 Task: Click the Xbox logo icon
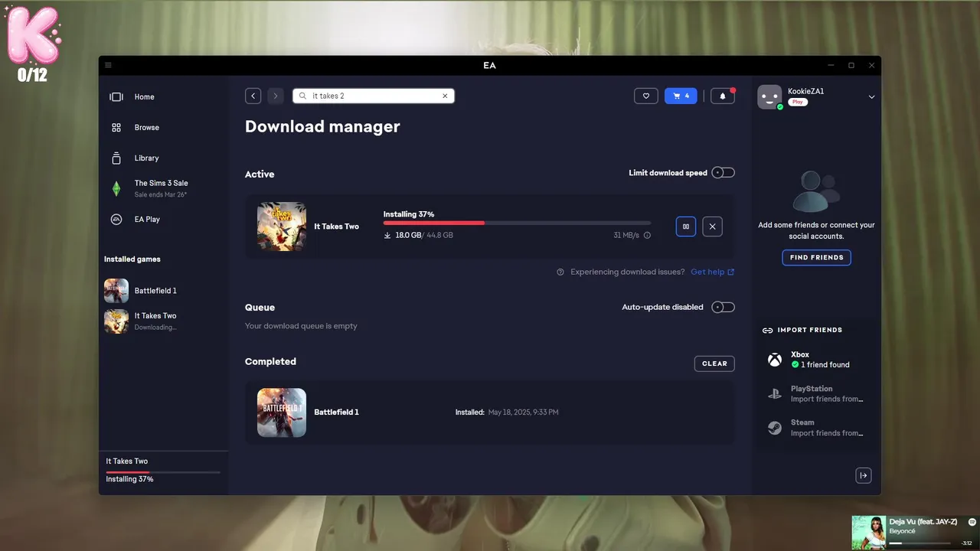point(775,360)
